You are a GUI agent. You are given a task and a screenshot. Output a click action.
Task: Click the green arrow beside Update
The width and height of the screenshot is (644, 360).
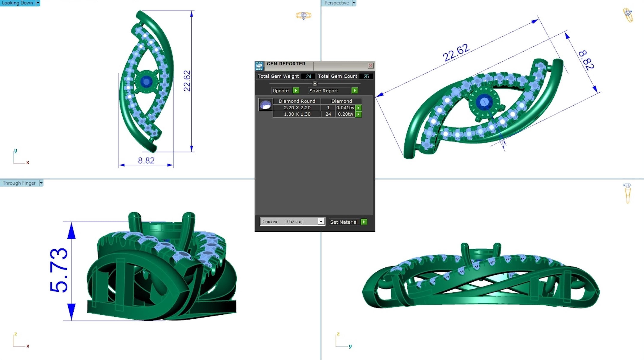click(296, 91)
